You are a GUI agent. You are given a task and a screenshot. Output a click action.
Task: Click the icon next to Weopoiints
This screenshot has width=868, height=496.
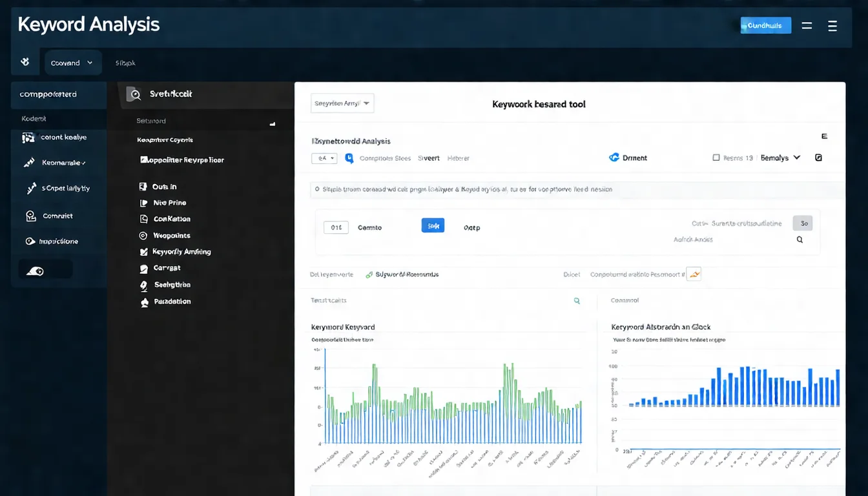143,236
